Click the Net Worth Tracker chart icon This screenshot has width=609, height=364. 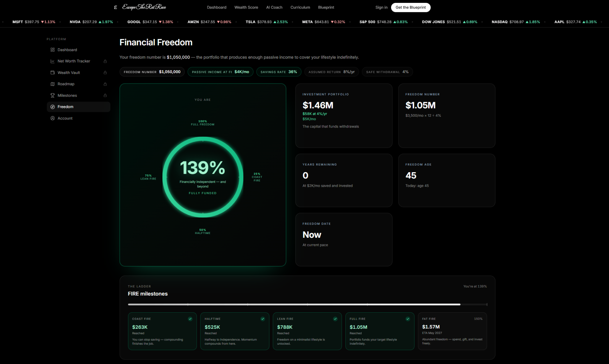coord(53,61)
